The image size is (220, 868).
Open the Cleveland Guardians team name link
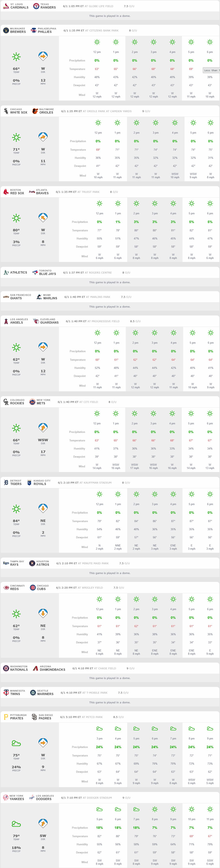click(x=49, y=322)
